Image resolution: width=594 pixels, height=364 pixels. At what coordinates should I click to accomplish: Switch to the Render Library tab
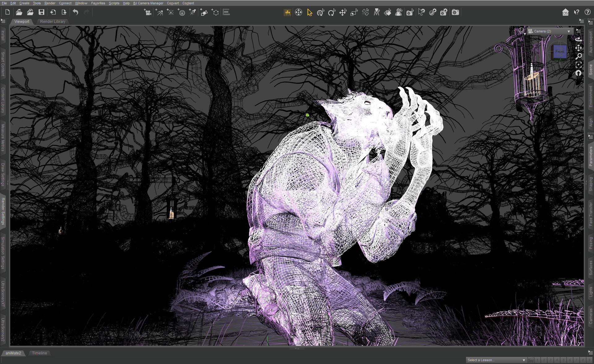coord(53,22)
